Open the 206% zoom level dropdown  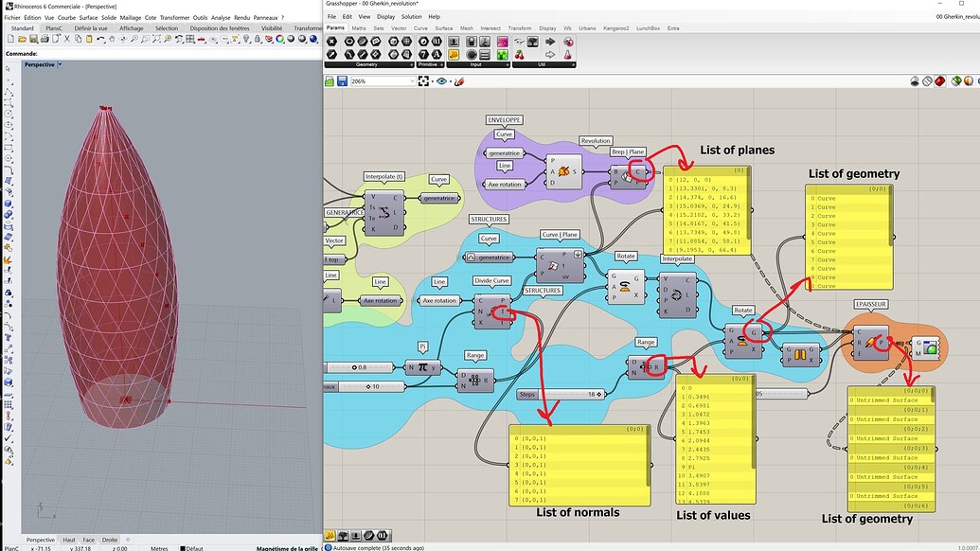click(412, 82)
